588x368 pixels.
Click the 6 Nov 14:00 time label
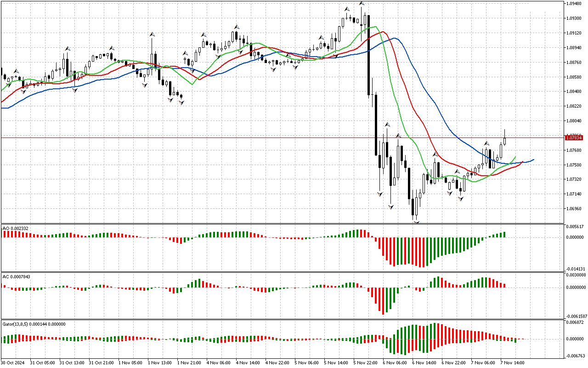click(424, 363)
